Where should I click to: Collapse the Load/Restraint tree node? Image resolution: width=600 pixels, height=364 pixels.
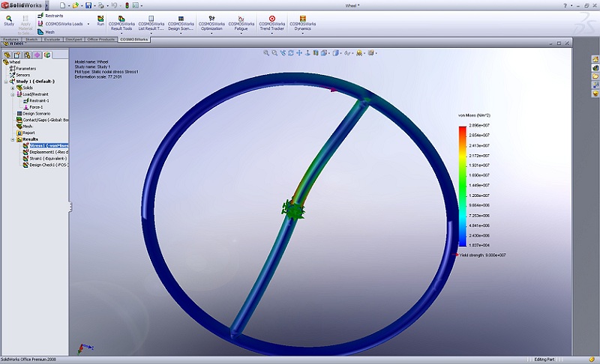(x=13, y=94)
